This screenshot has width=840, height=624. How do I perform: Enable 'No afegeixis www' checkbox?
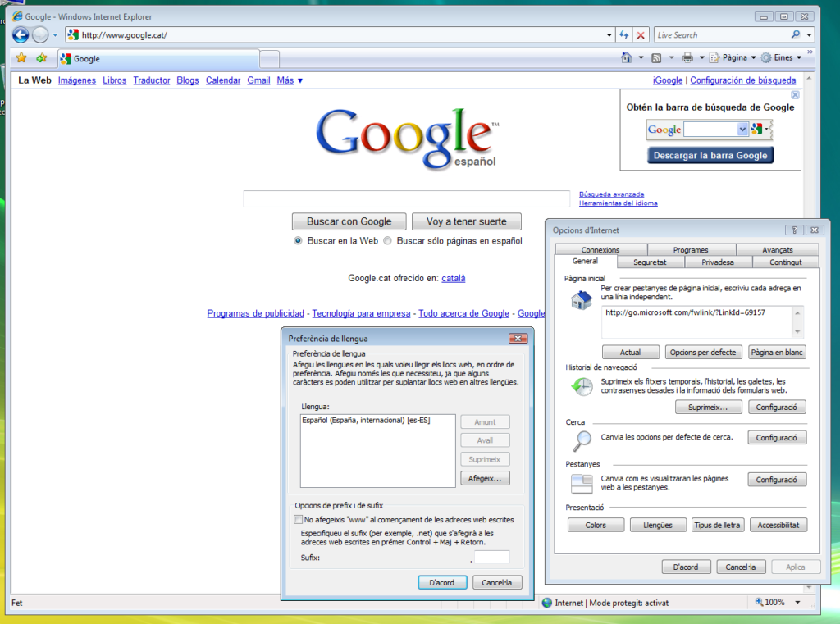tap(298, 520)
